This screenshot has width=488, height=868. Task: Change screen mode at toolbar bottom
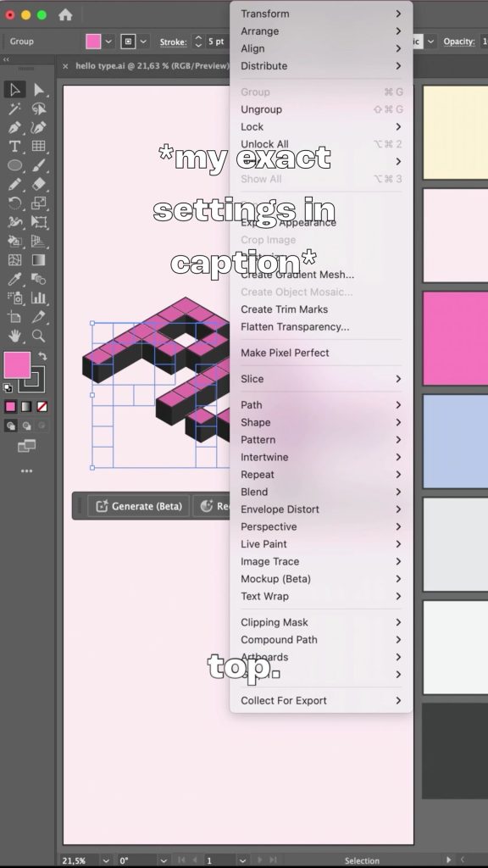click(x=26, y=446)
